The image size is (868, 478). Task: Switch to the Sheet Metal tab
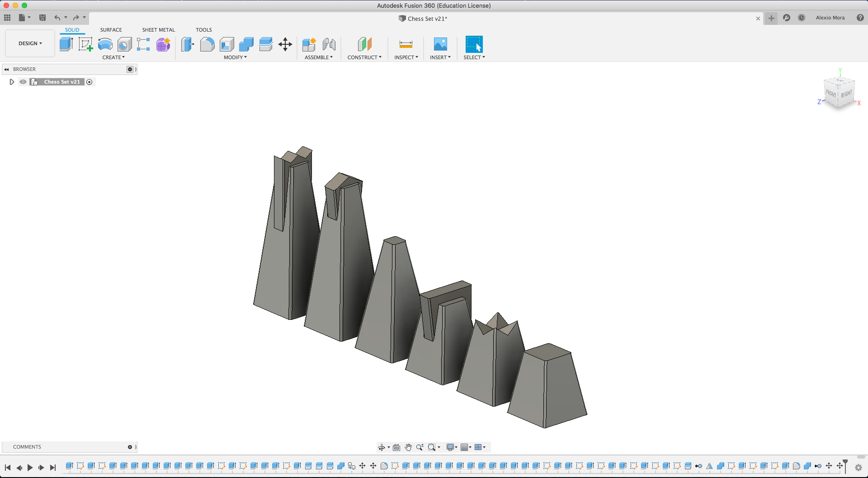[x=159, y=30]
